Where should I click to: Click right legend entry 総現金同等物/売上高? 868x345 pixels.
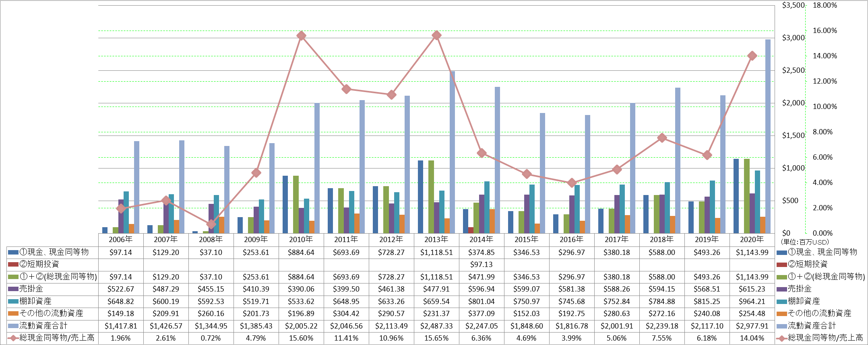pyautogui.click(x=820, y=338)
